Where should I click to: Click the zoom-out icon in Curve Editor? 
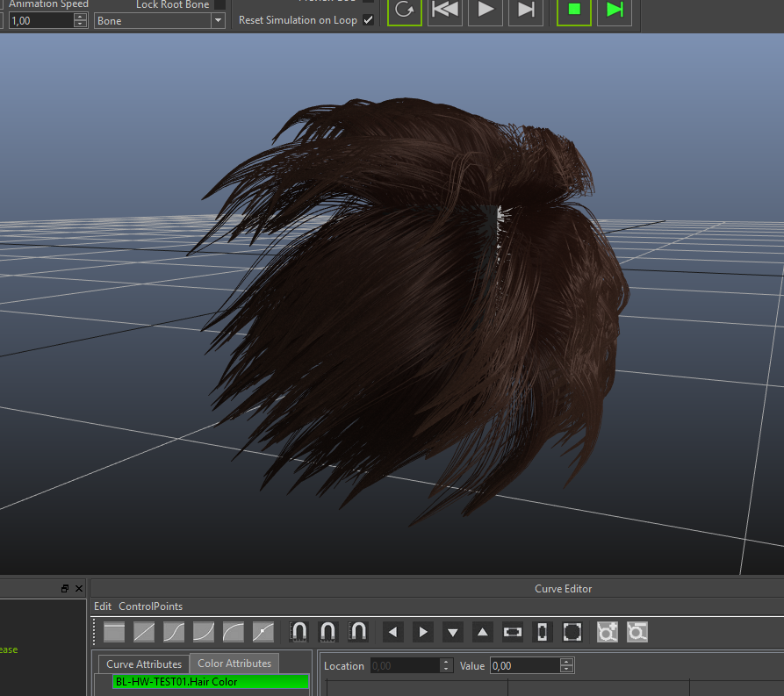[637, 631]
